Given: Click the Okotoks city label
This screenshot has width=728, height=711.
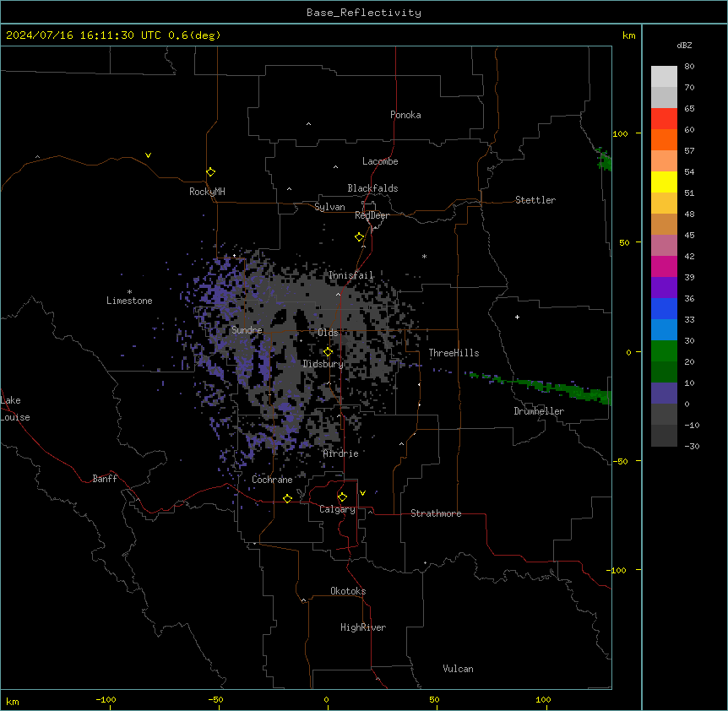Looking at the screenshot, I should coord(348,591).
